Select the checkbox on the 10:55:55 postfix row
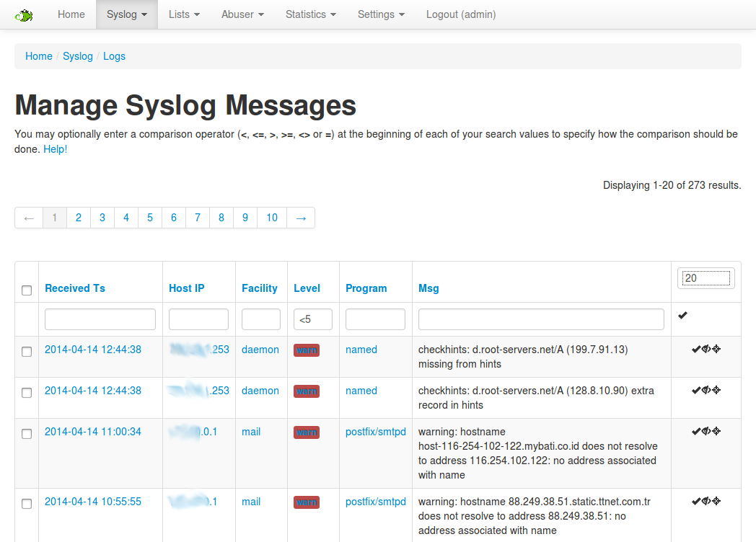This screenshot has height=542, width=756. click(27, 504)
